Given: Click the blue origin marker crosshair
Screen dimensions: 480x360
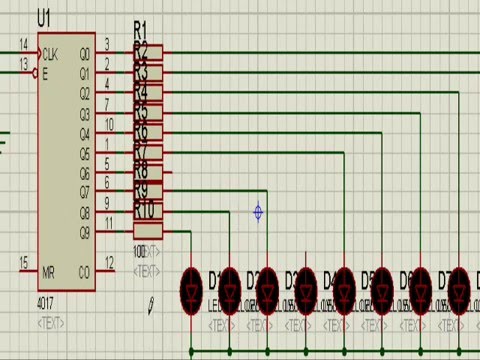Looking at the screenshot, I should [258, 212].
